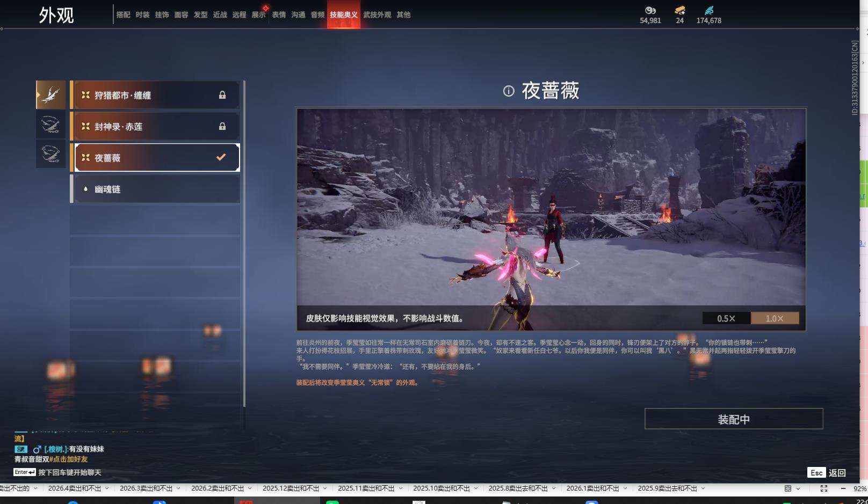The width and height of the screenshot is (868, 504).
Task: Click the four-dot emblem on the 狩猎都市·缠缠 row
Action: pos(85,95)
